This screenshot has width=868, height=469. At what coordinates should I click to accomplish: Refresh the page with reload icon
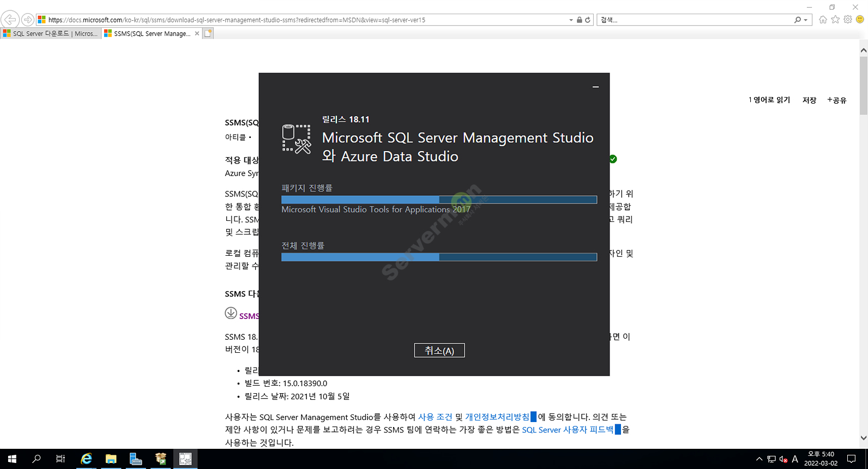588,20
